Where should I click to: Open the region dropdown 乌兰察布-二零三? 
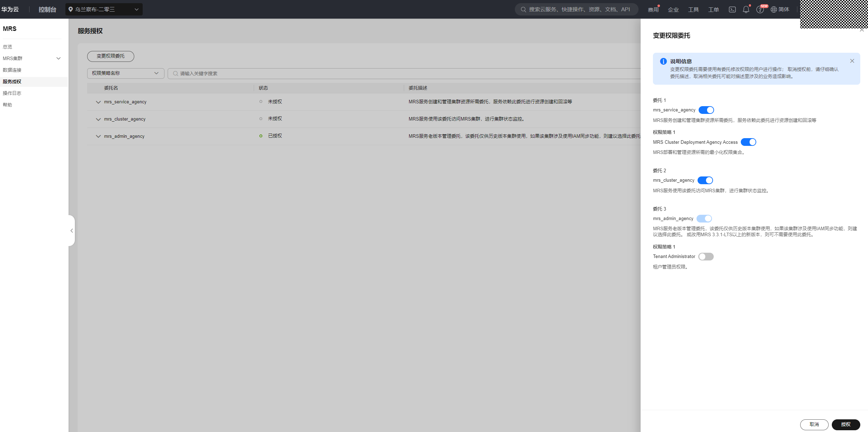coord(104,9)
